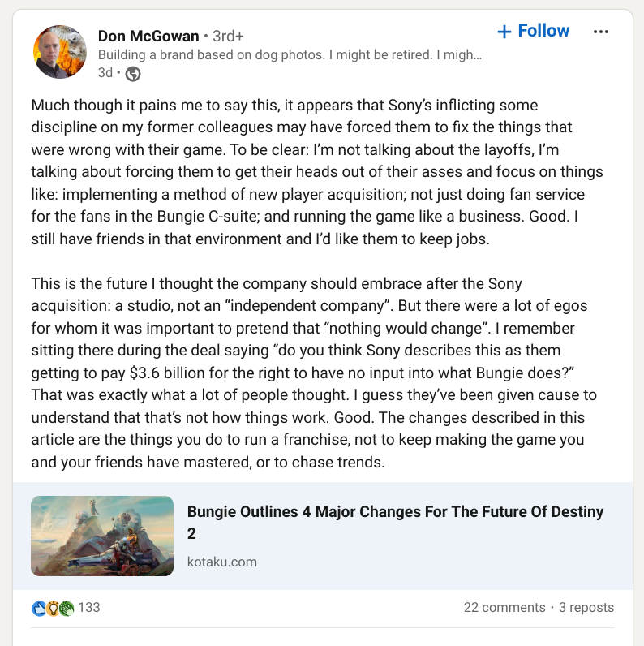Viewport: 644px width, 646px height.
Task: Click the kotaku.com source domain
Action: click(222, 562)
